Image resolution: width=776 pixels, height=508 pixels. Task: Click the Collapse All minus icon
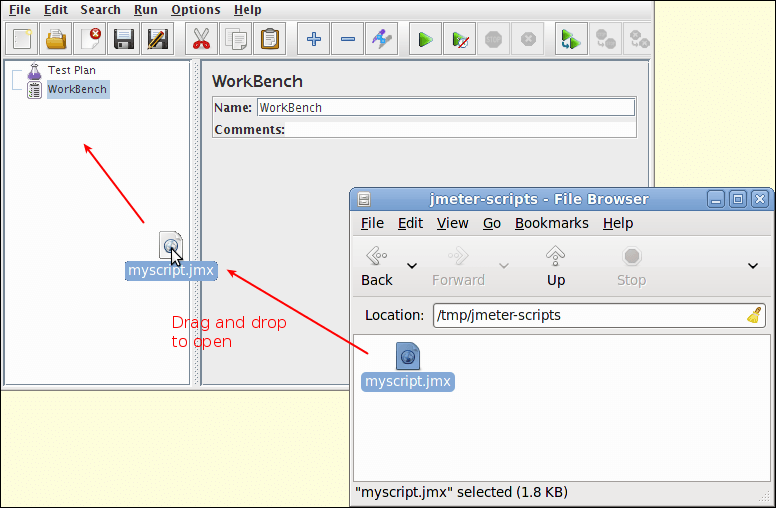348,40
